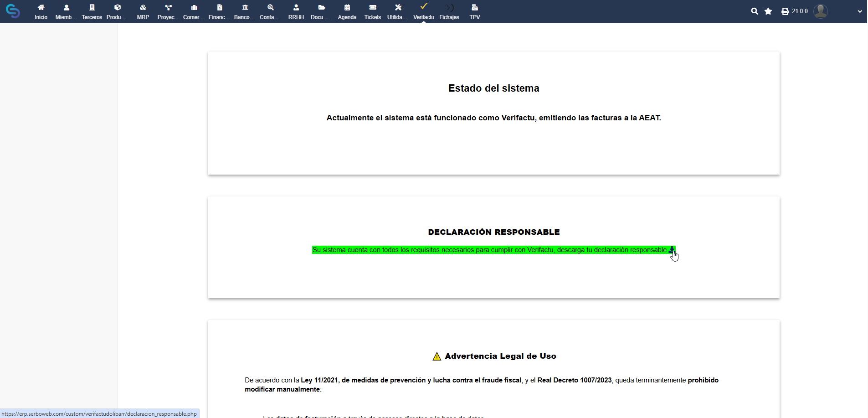The image size is (868, 418).
Task: Open the user avatar profile
Action: pos(821,11)
